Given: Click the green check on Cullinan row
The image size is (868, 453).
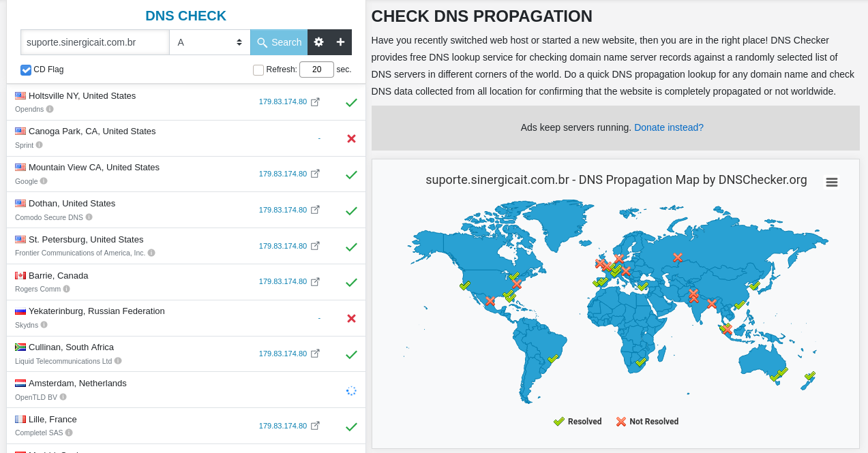Looking at the screenshot, I should 351,354.
